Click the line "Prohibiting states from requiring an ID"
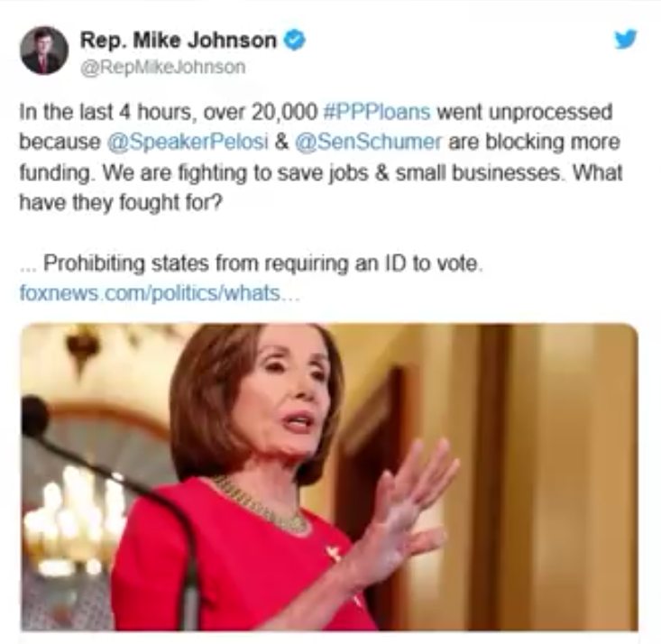Image resolution: width=661 pixels, height=644 pixels. pos(252,263)
